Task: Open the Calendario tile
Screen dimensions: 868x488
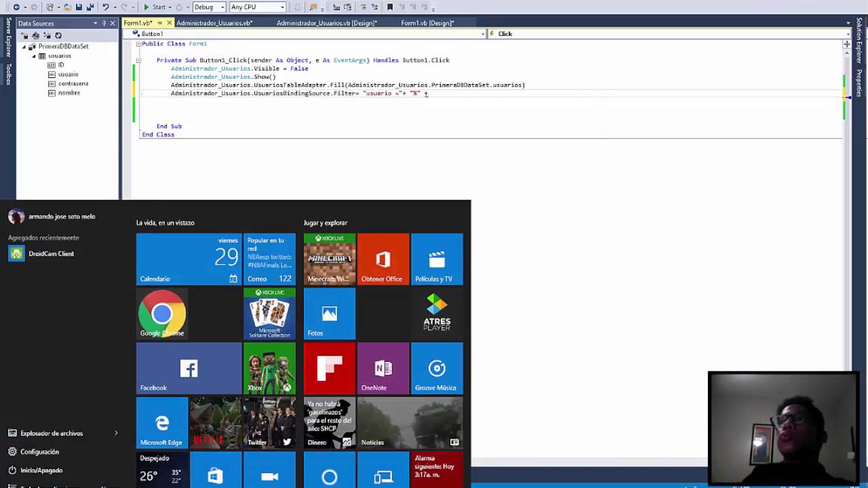Action: coord(189,259)
